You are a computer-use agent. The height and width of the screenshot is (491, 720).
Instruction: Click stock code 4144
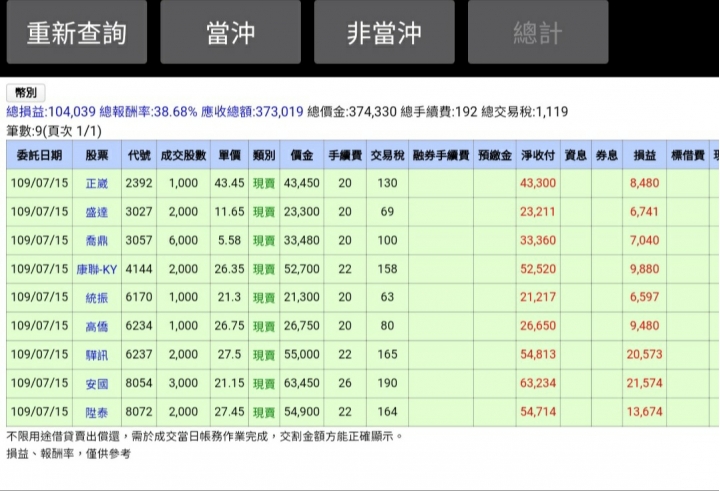pos(139,269)
